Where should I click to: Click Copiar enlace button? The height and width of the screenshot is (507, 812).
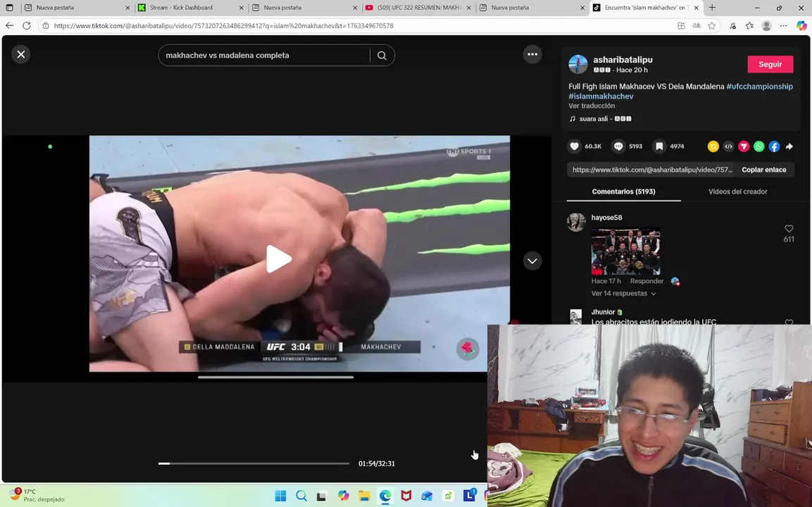[x=763, y=170]
